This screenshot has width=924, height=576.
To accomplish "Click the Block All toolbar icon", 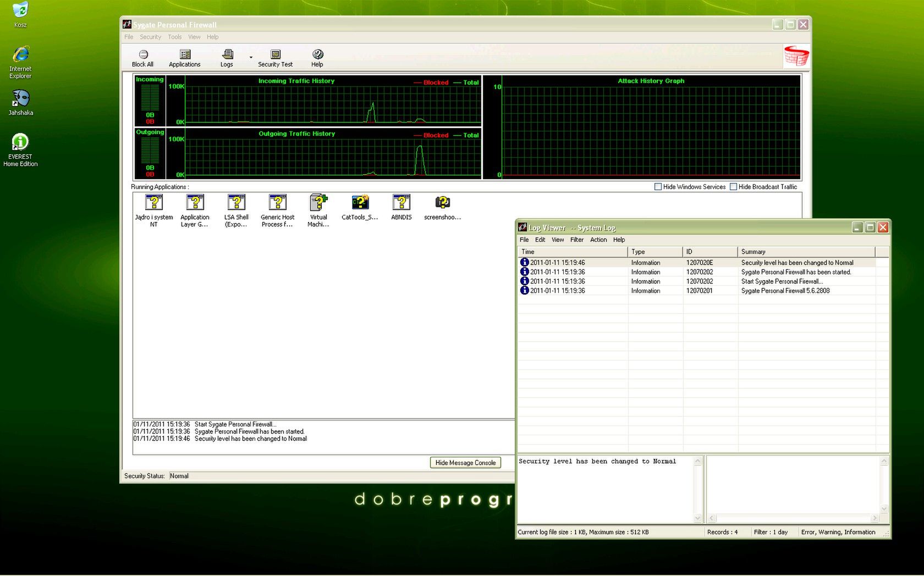I will pyautogui.click(x=143, y=58).
